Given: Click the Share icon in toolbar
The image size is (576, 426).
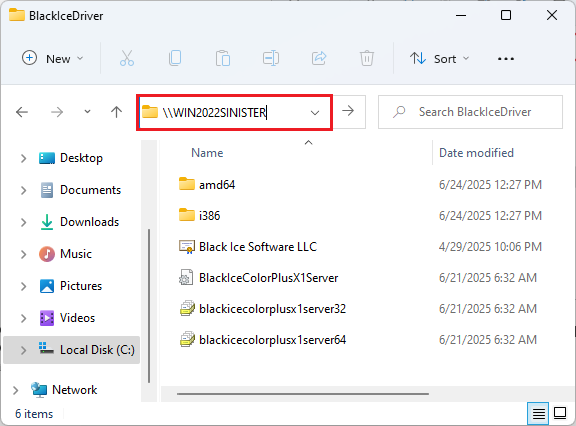Looking at the screenshot, I should tap(319, 58).
